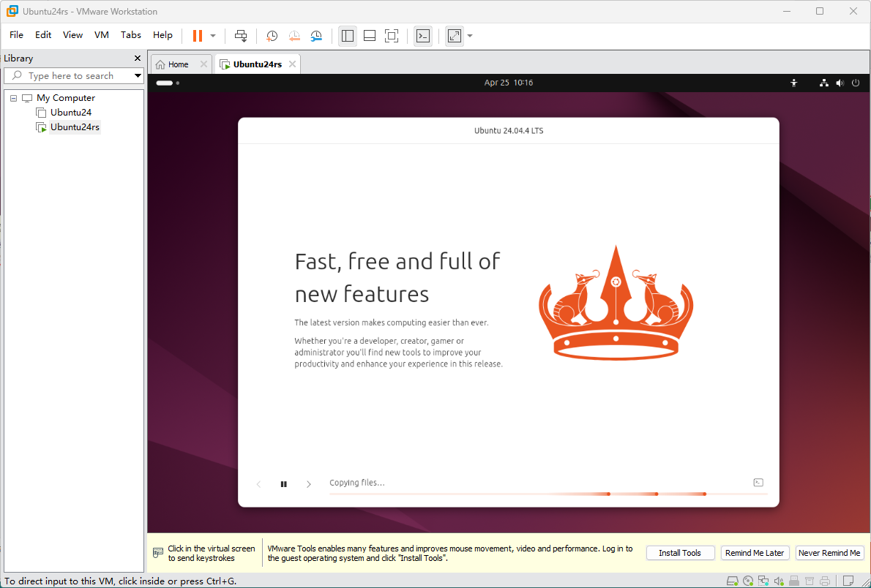Open the power options dropdown arrow beside the pause icon
The image size is (871, 588).
point(213,36)
